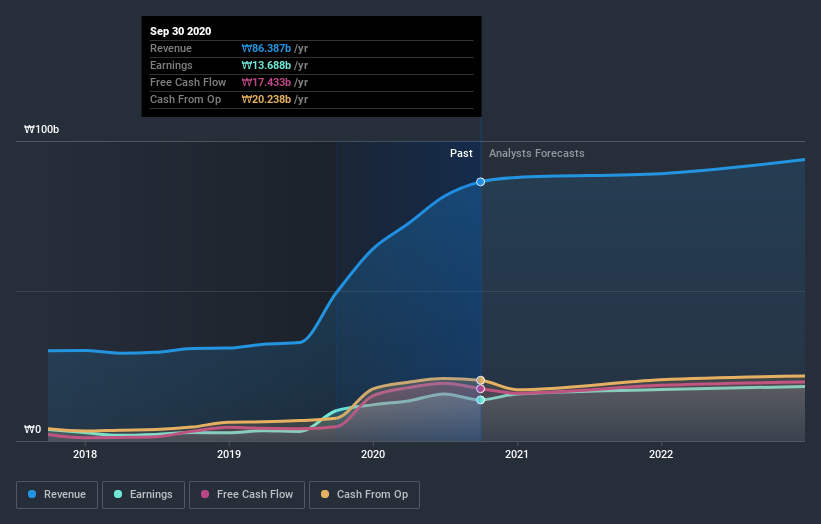Click the ₩17.433b free cash flow value
The height and width of the screenshot is (524, 821).
coord(266,82)
